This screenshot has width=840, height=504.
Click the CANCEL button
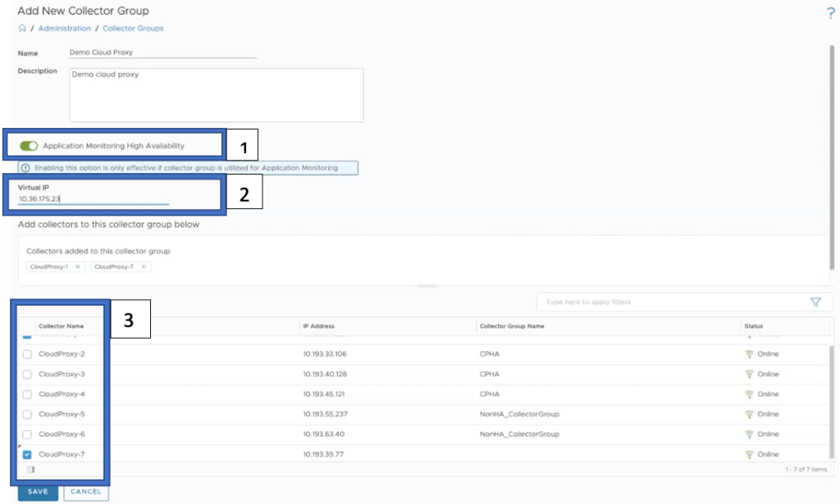[x=85, y=492]
